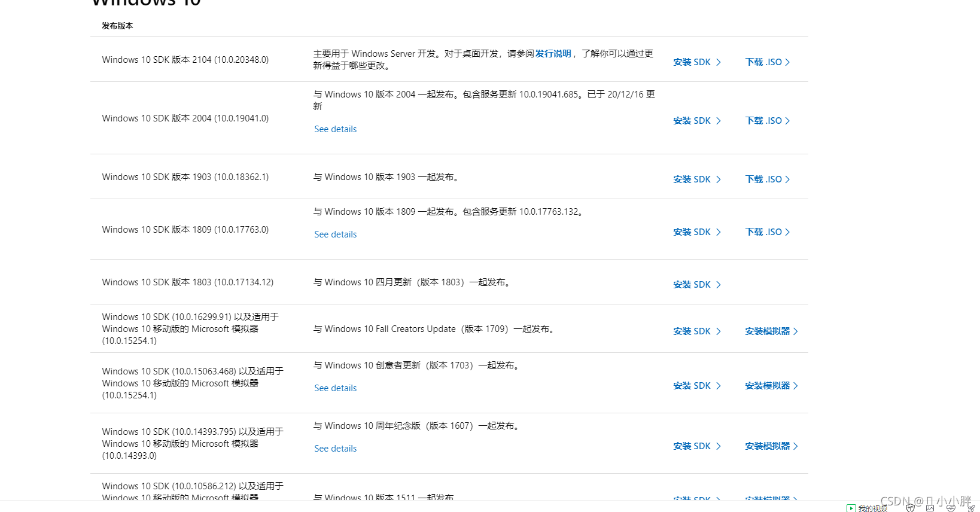980x512 pixels.
Task: Click 安装模拟器 for the 10.0.15063.468 row
Action: pos(772,386)
